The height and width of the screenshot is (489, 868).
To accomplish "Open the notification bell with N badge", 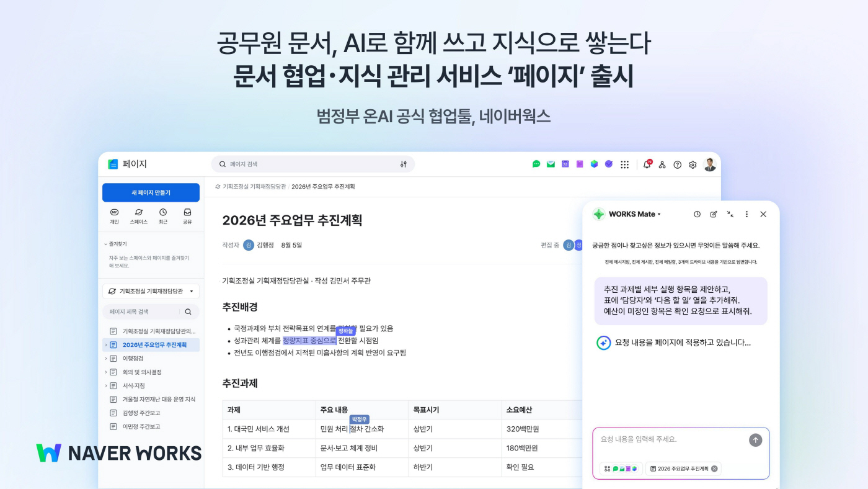I will (647, 164).
